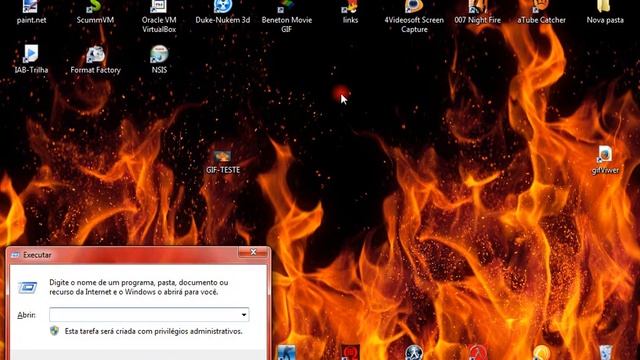This screenshot has width=640, height=360.
Task: Select the Counter-Strike icon at desktop bottom
Action: tap(286, 352)
